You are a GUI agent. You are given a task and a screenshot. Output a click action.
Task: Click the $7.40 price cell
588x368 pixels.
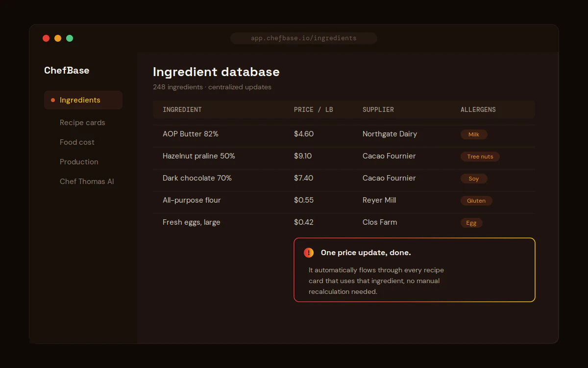coord(304,178)
